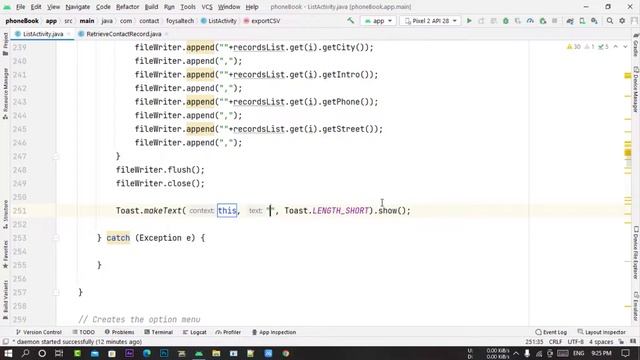Select the ListActivity.java editor tab
This screenshot has height=360, width=640.
coord(43,34)
